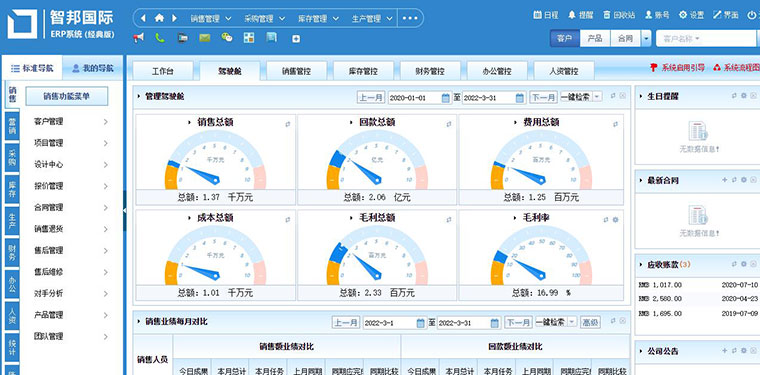Open the WeChat icon in toolbar
The width and height of the screenshot is (760, 375).
point(227,38)
